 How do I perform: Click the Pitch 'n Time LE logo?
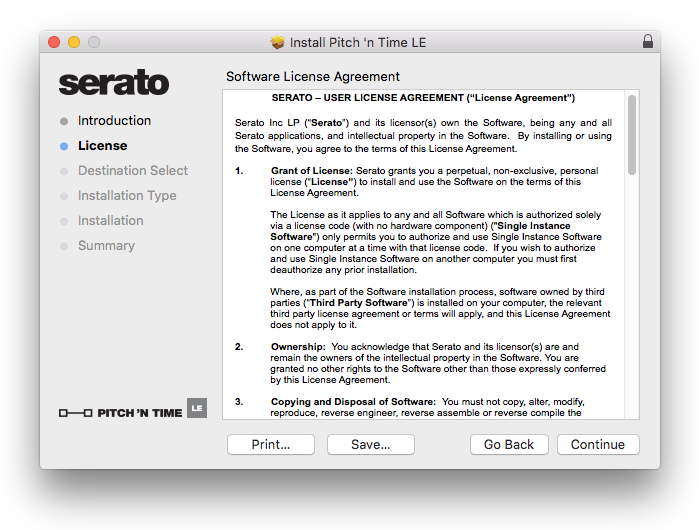tap(133, 409)
